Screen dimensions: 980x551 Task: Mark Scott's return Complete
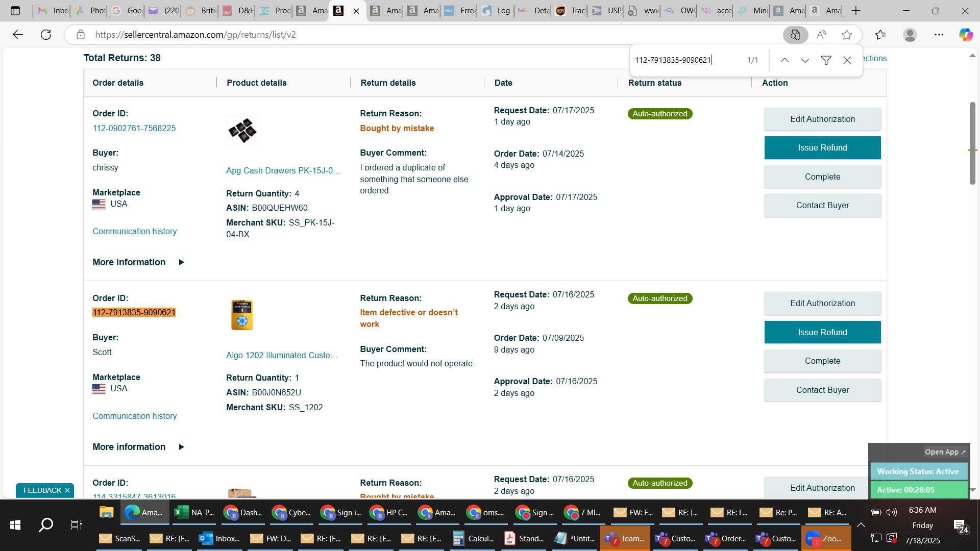point(822,361)
